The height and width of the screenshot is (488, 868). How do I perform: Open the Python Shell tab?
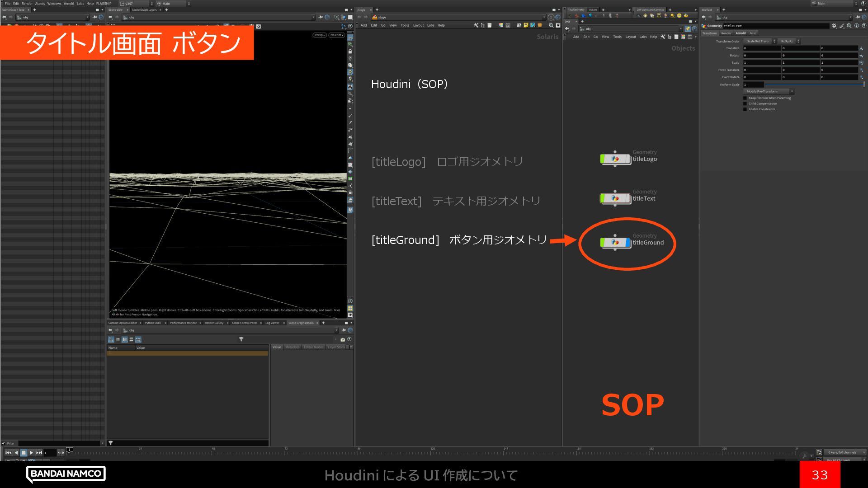coord(153,323)
